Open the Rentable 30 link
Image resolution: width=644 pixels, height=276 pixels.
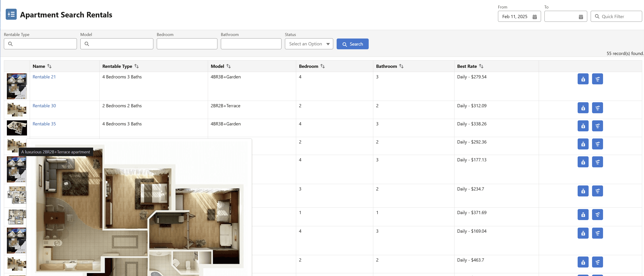[x=44, y=106]
